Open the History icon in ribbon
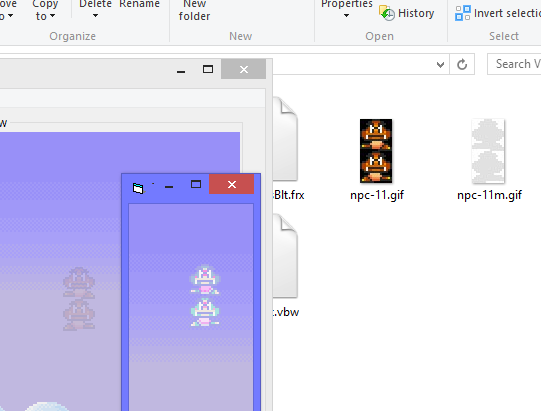Image resolution: width=541 pixels, height=411 pixels. click(387, 13)
